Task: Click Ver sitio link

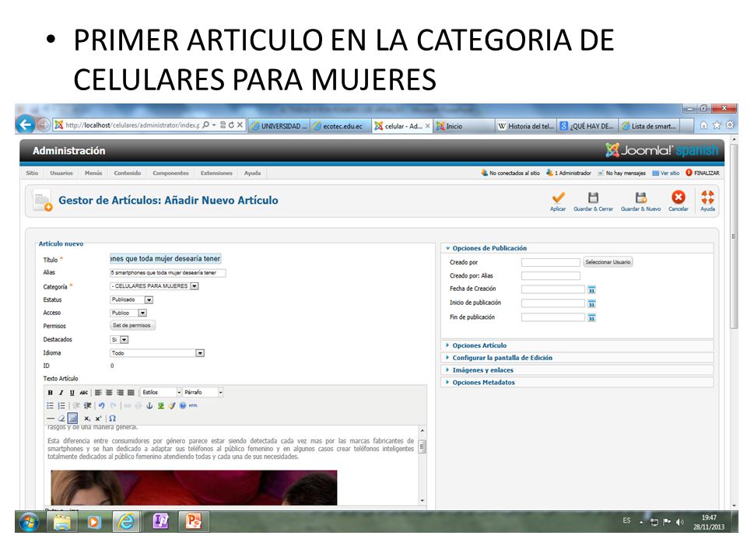Action: coord(666,173)
